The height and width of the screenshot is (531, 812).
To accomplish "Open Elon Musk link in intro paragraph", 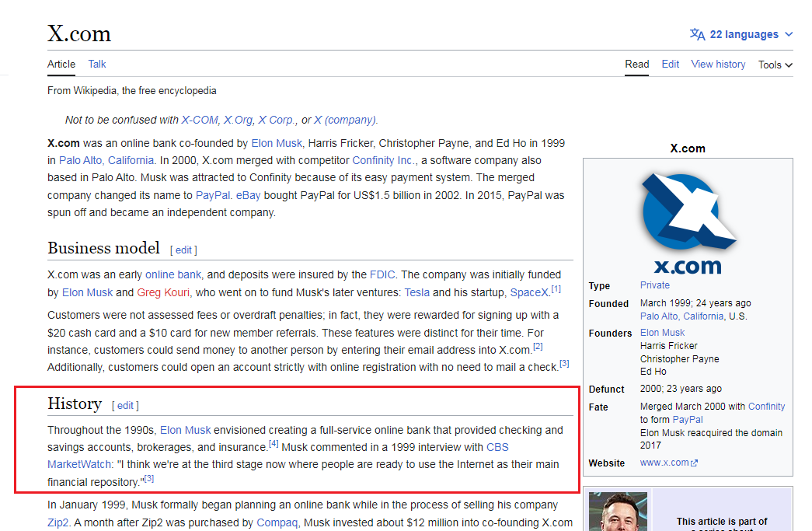I will [277, 144].
